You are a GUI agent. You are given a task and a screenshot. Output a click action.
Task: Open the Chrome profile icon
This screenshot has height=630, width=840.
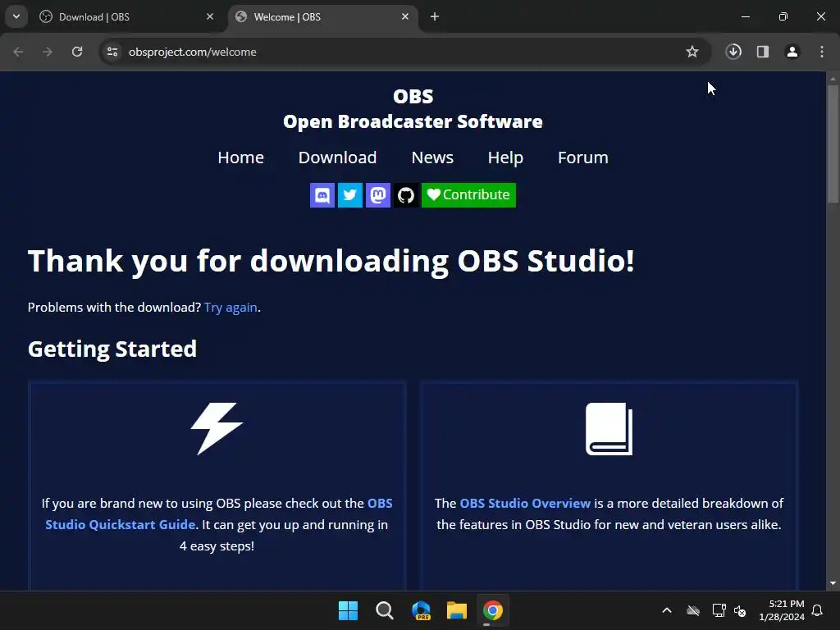pyautogui.click(x=792, y=52)
